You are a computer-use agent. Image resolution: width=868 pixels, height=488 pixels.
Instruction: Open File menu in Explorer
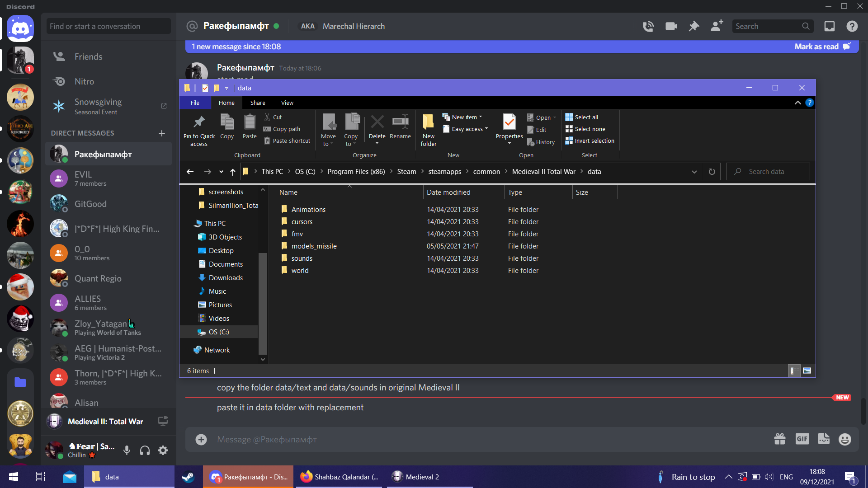pos(195,103)
